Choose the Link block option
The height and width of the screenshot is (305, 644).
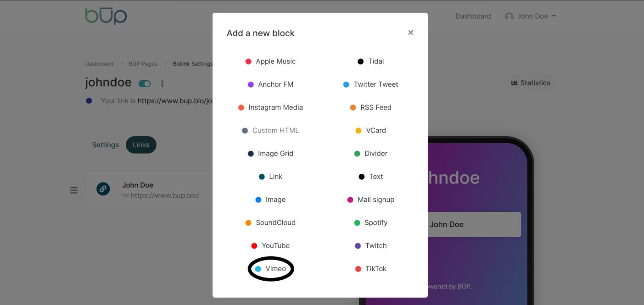pyautogui.click(x=270, y=177)
